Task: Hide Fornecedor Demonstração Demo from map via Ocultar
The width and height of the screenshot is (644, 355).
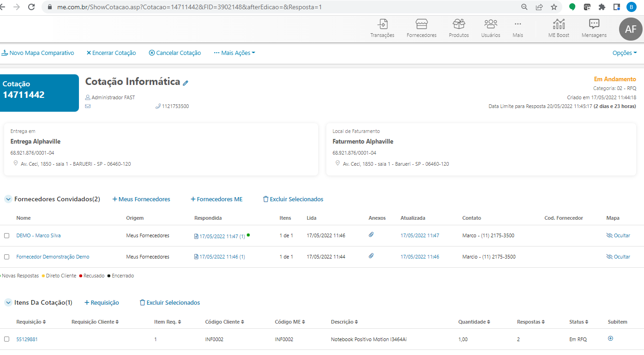Action: [x=618, y=257]
